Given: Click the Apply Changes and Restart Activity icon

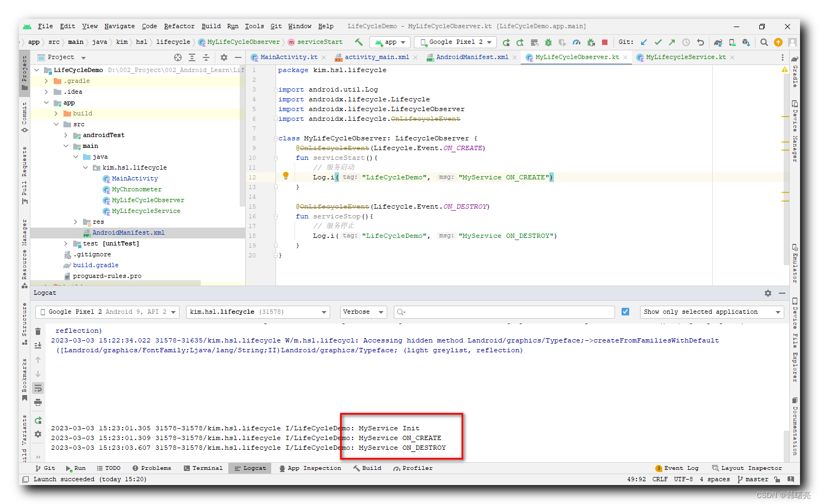Looking at the screenshot, I should 520,42.
